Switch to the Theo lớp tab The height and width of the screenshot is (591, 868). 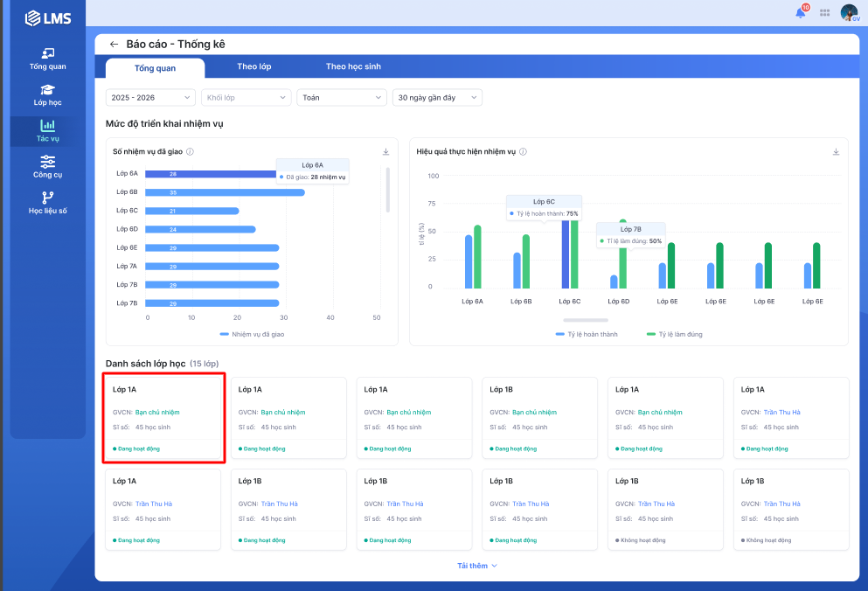pos(253,66)
